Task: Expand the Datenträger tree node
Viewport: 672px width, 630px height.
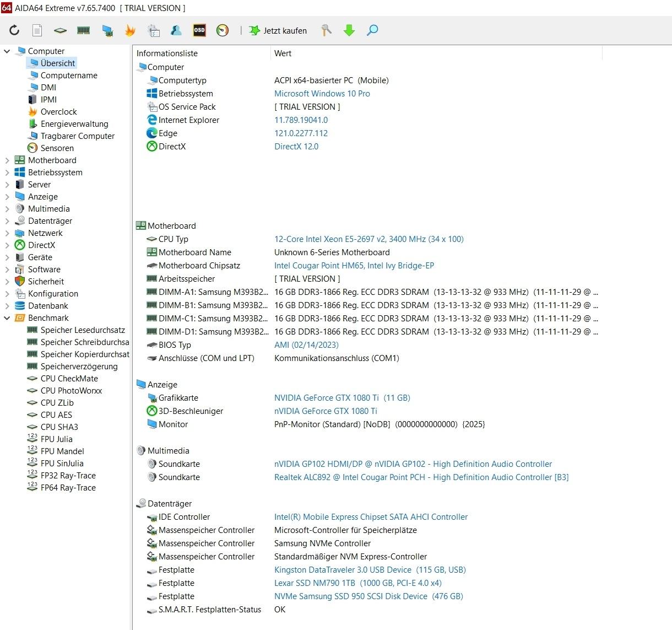Action: pos(7,221)
